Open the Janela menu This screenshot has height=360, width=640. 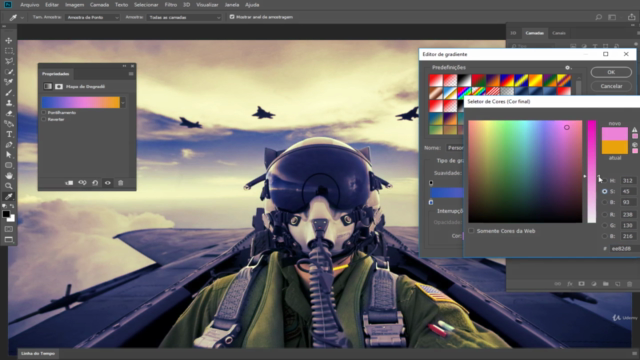pyautogui.click(x=232, y=5)
